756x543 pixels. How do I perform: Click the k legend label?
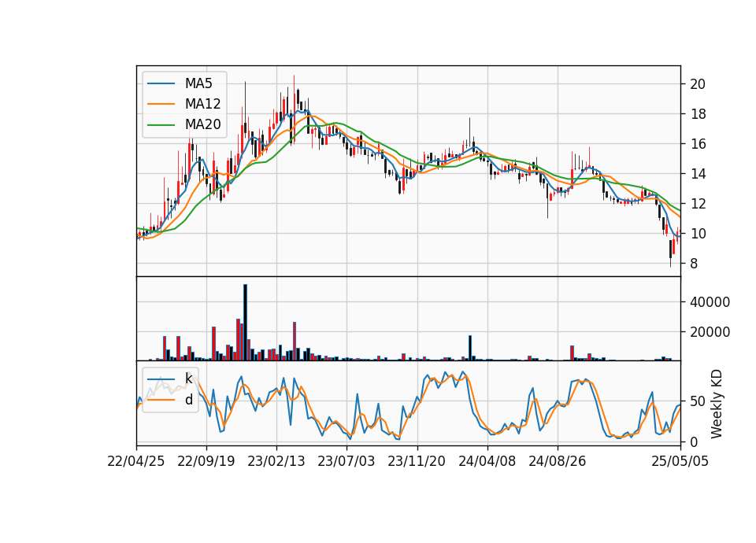point(188,379)
